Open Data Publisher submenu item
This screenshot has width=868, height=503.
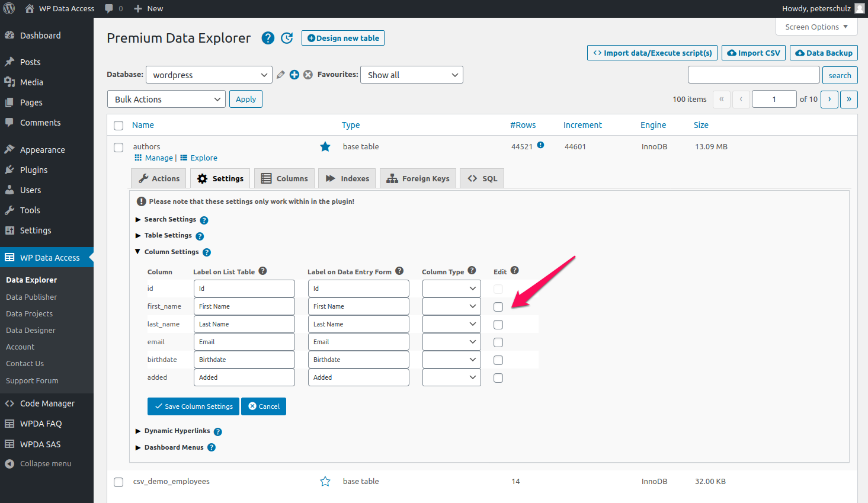[31, 297]
